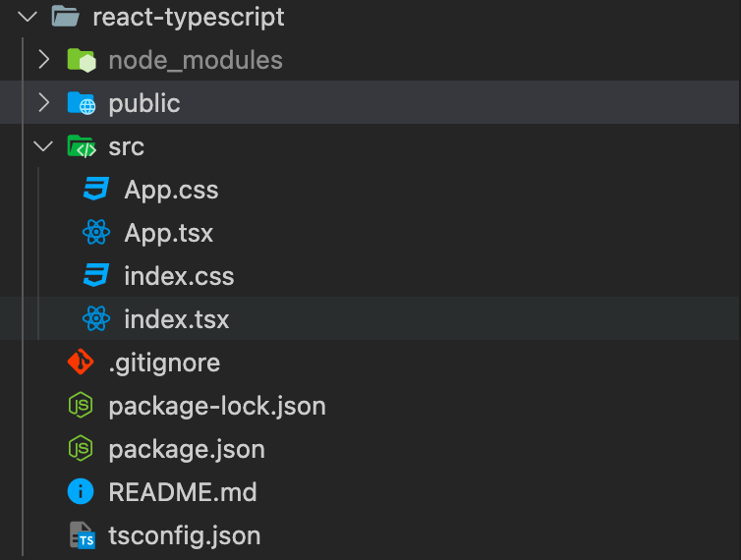This screenshot has height=560, width=741.
Task: Click the CSS icon beside App.css
Action: (x=96, y=189)
